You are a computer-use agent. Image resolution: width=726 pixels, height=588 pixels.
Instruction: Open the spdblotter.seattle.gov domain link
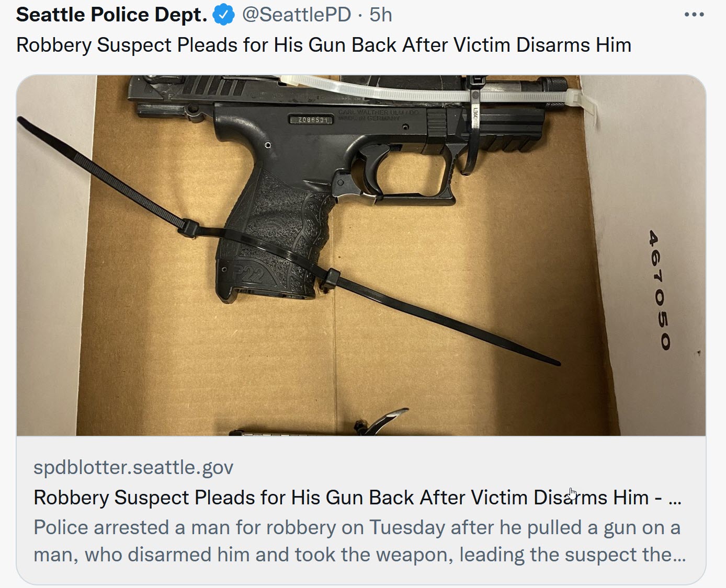tap(133, 467)
